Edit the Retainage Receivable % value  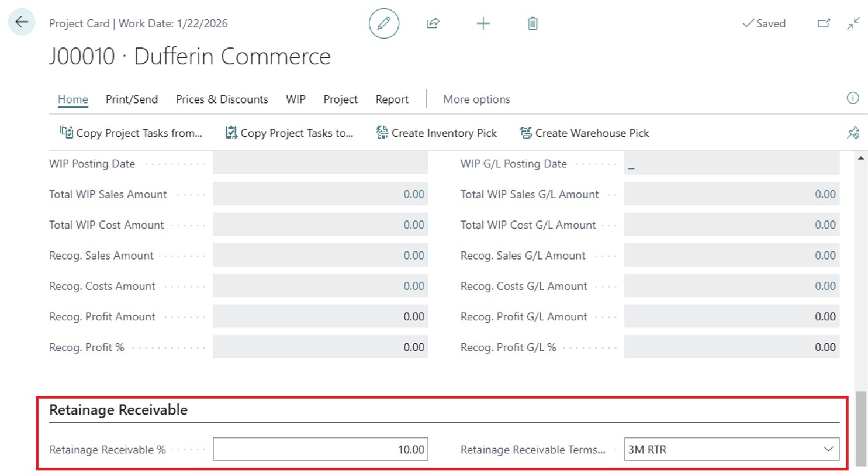(320, 449)
